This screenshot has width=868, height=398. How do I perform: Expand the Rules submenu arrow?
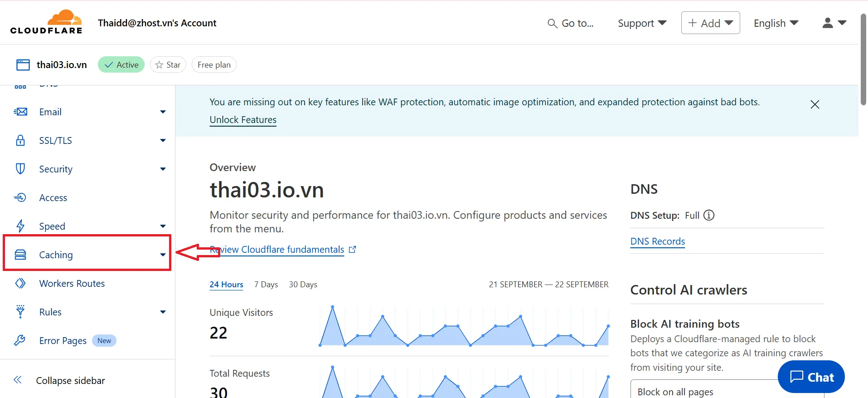pyautogui.click(x=163, y=312)
